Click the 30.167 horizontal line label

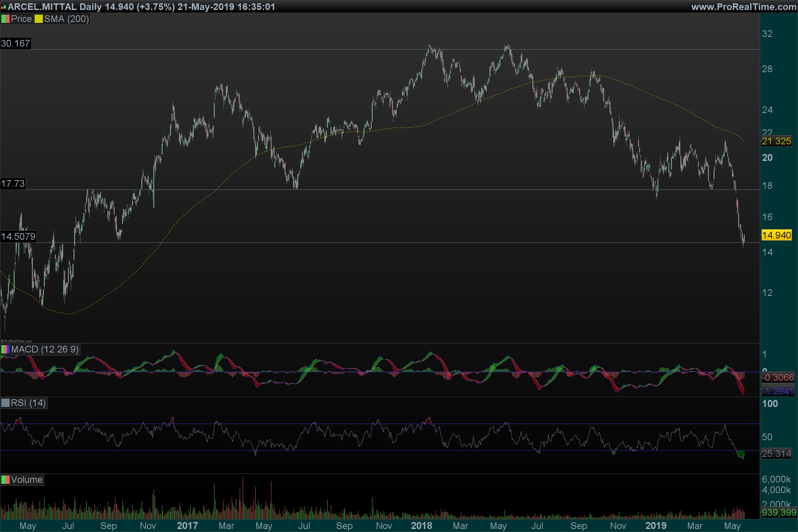click(15, 44)
